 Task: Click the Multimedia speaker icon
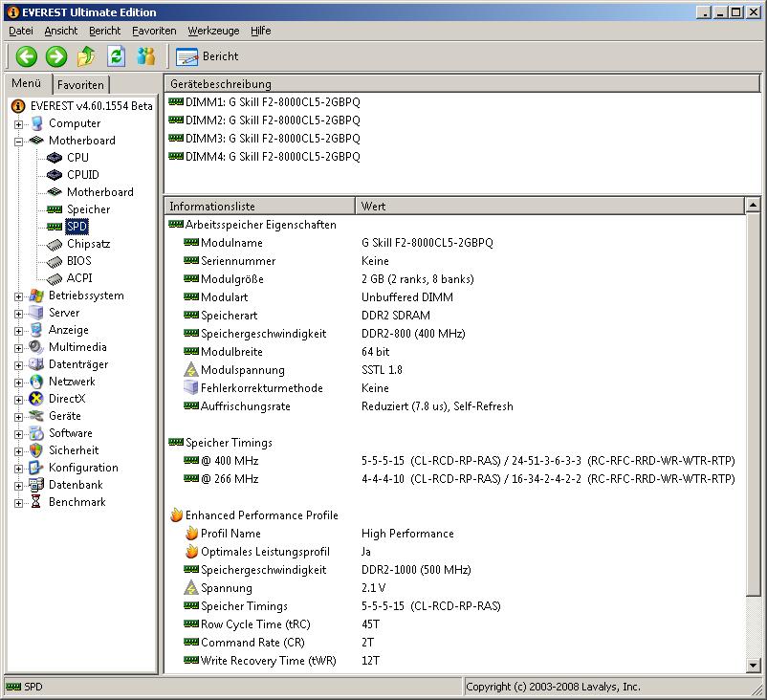(x=36, y=347)
